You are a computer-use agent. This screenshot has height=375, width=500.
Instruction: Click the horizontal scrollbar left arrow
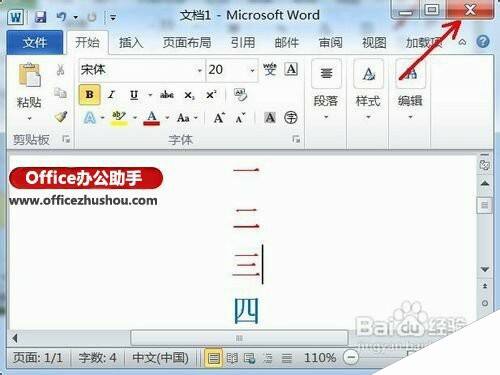(x=14, y=338)
